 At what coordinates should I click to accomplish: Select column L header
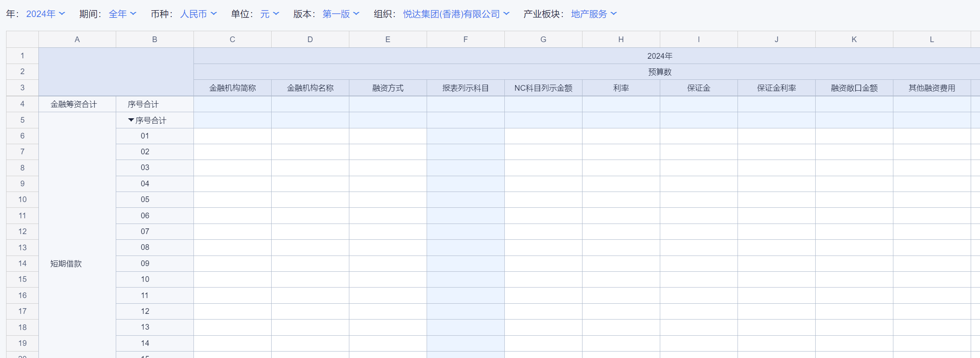[932, 39]
